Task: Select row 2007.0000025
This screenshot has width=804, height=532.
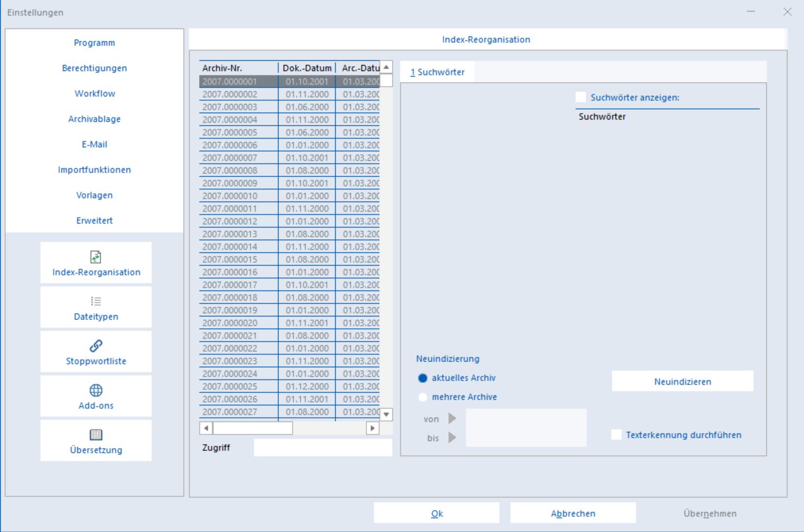Action: point(290,386)
